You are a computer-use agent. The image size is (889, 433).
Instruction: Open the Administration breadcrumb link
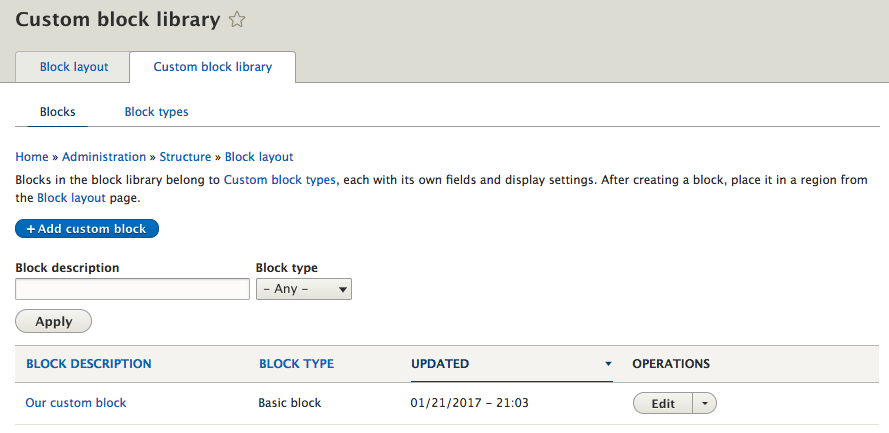click(104, 157)
